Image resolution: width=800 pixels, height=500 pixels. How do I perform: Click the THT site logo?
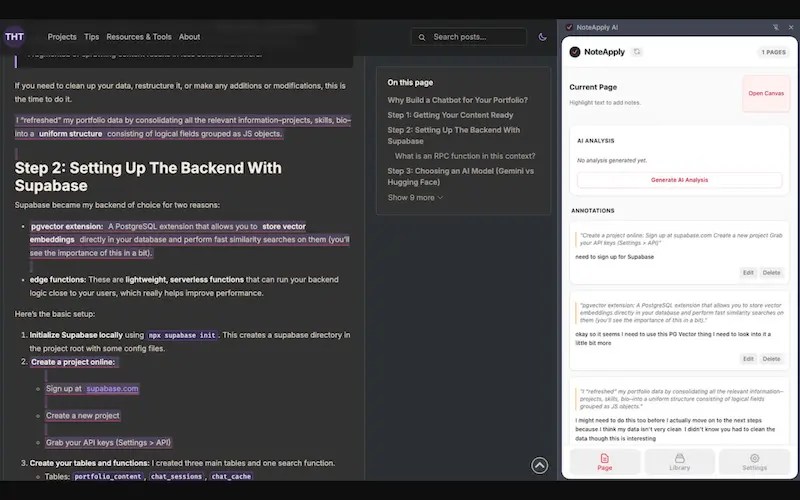click(x=14, y=37)
